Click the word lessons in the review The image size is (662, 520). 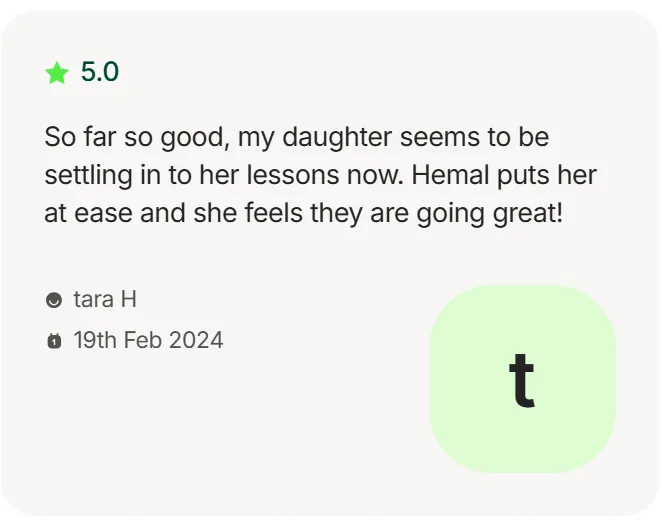293,175
